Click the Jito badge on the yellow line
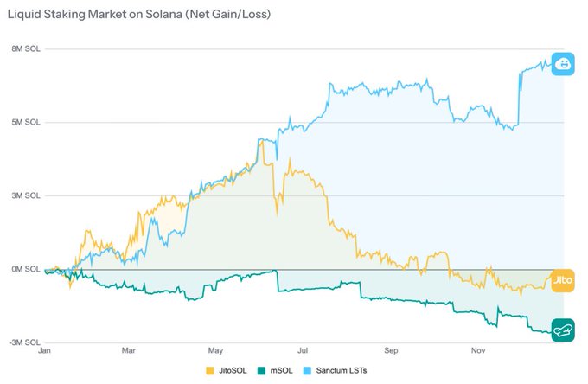This screenshot has height=384, width=588. (563, 279)
